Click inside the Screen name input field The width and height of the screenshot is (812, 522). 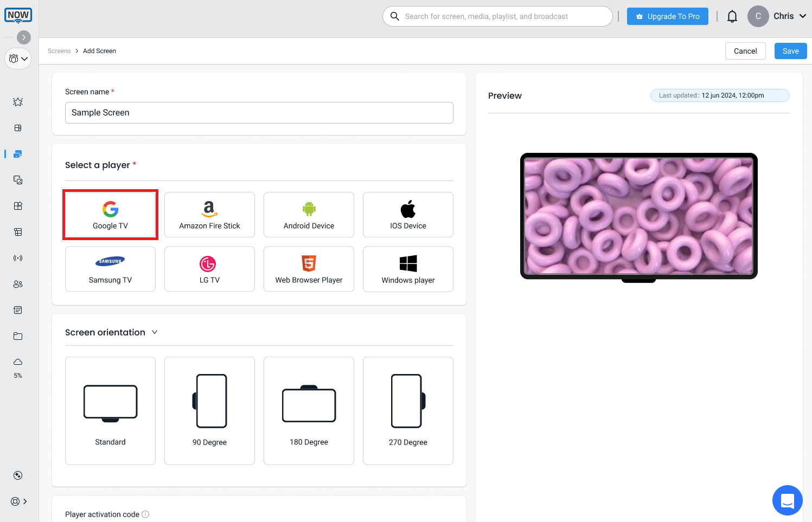(x=259, y=112)
